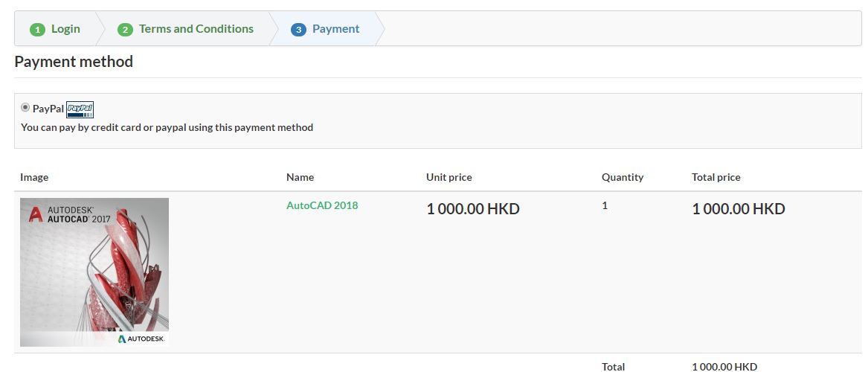Click the blue number 3 step badge
Viewport: 868px width, 372px height.
(x=298, y=30)
